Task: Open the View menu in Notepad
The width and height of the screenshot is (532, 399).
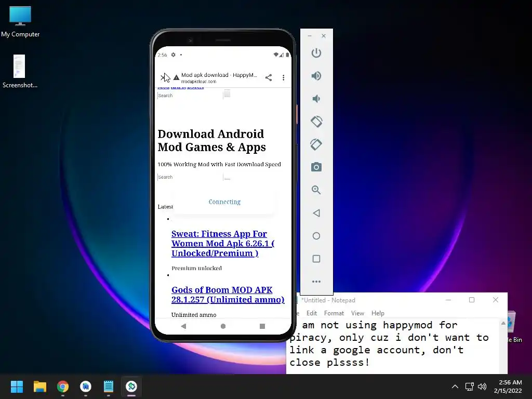Action: [357, 313]
